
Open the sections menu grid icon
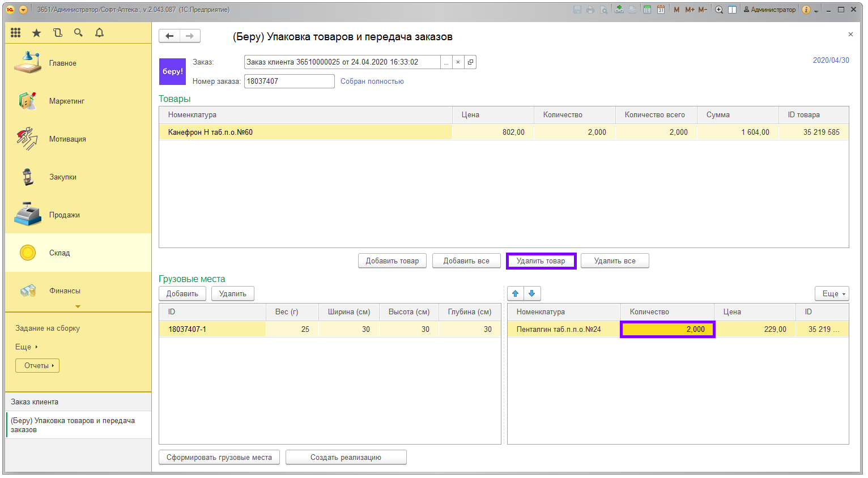point(16,33)
